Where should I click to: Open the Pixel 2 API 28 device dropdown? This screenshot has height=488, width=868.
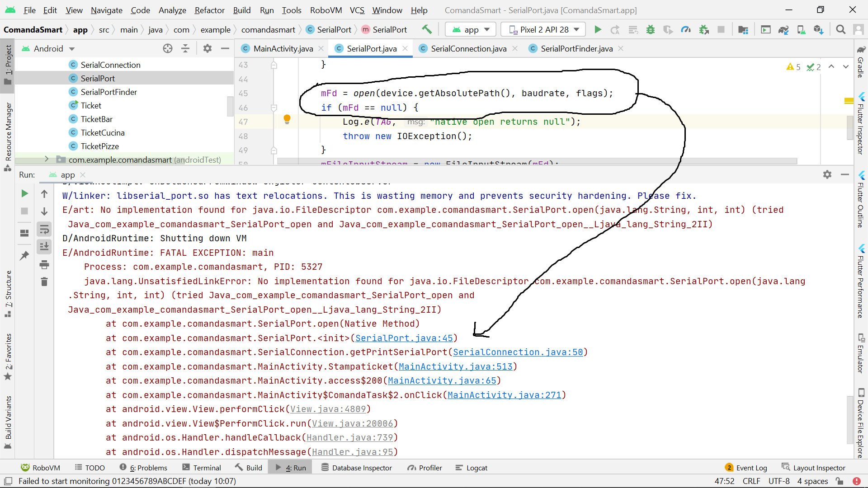[544, 30]
